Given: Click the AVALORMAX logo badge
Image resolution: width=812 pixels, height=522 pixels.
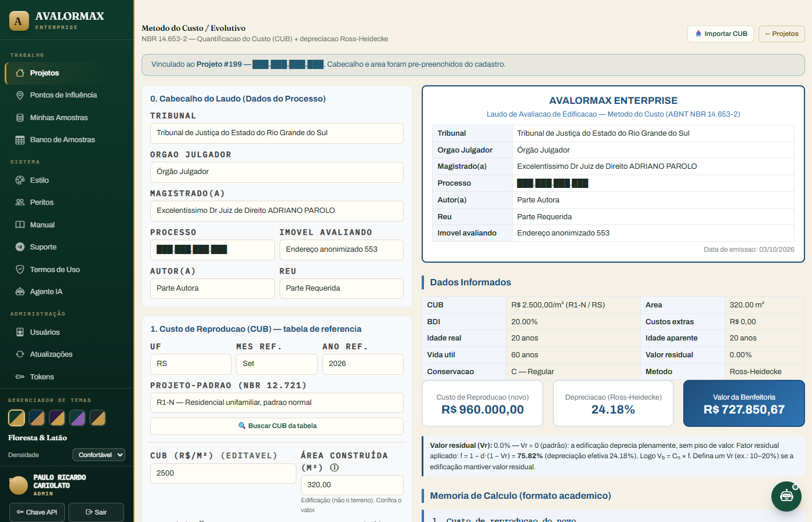Looking at the screenshot, I should [19, 21].
